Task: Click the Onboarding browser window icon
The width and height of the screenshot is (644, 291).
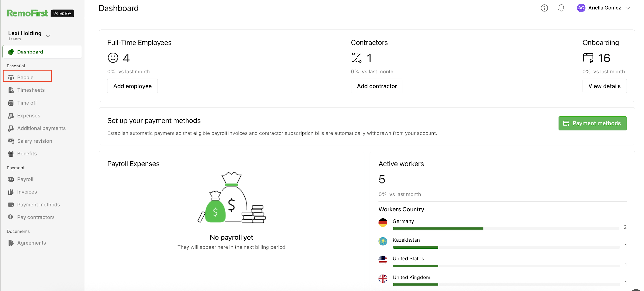Action: pyautogui.click(x=588, y=58)
